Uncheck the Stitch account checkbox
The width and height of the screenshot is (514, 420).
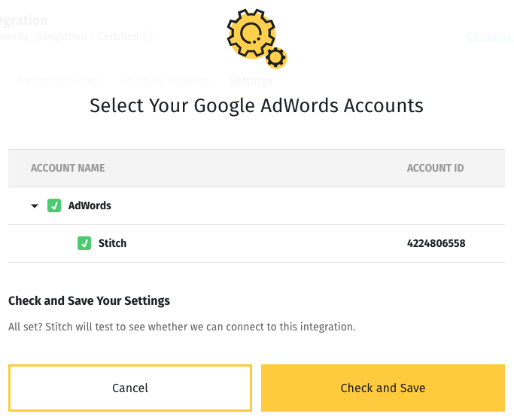click(x=84, y=243)
